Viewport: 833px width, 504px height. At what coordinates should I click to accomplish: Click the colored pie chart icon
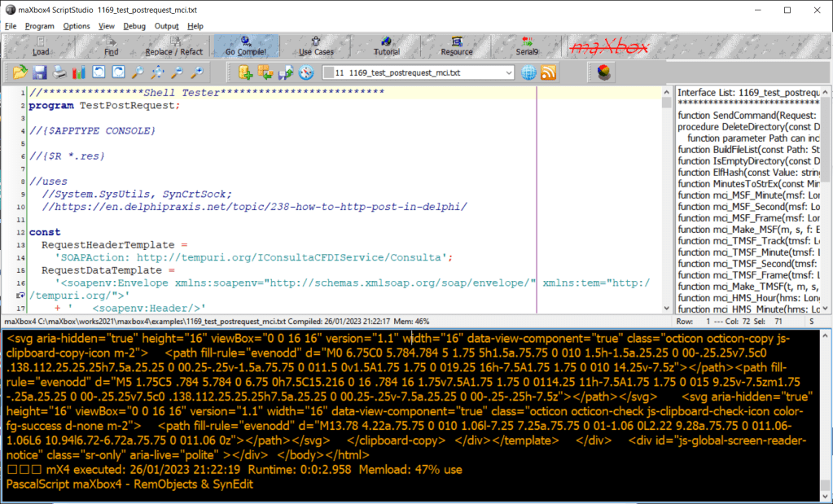click(x=603, y=72)
